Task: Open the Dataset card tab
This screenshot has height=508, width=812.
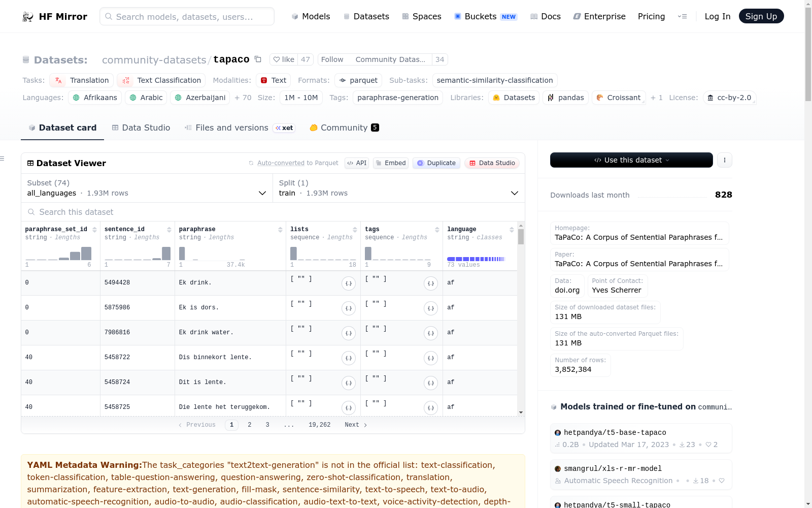Action: (62, 128)
